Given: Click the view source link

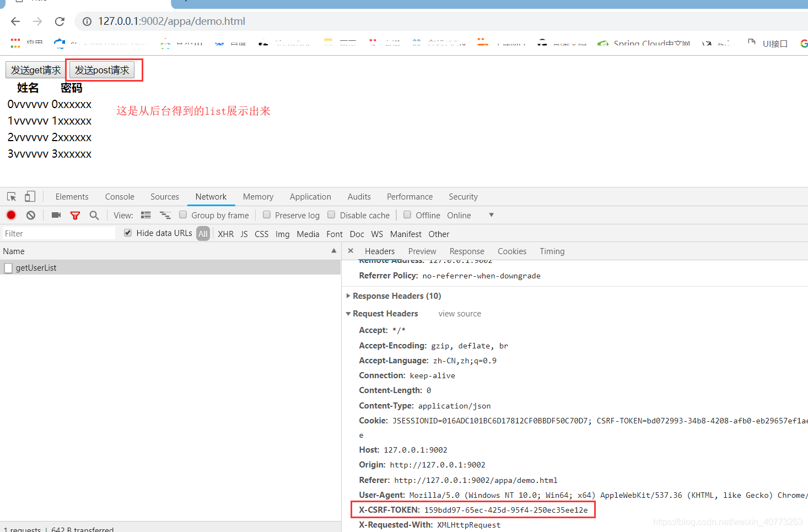Looking at the screenshot, I should (460, 313).
